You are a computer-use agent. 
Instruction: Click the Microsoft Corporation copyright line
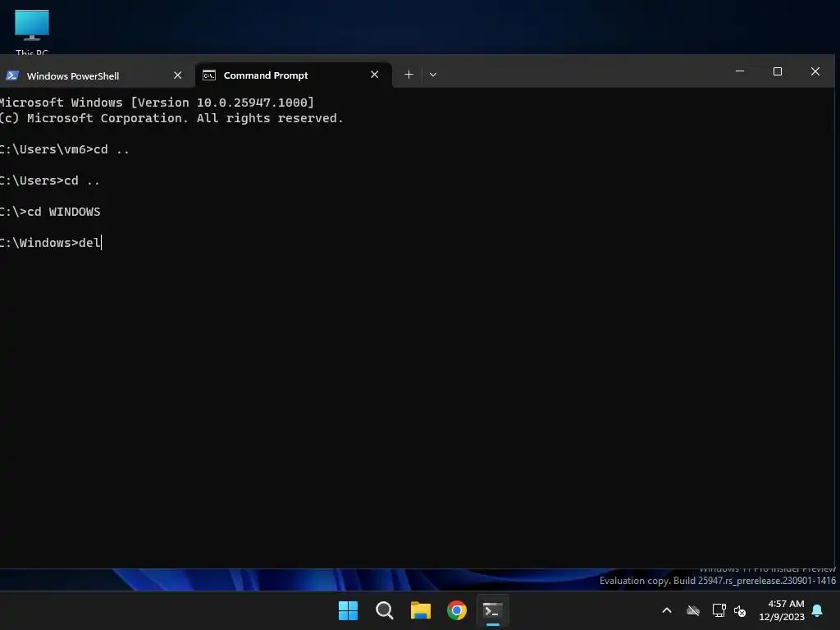[171, 118]
